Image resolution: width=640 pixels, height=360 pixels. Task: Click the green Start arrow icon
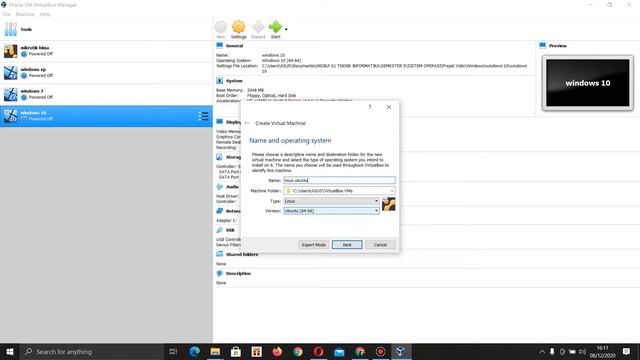click(x=276, y=27)
